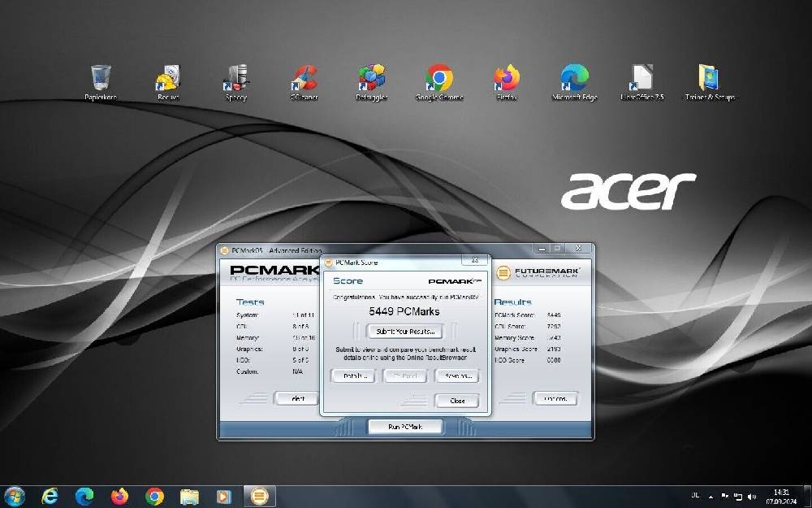Launch Microsoft Edge from the taskbar
The width and height of the screenshot is (812, 508).
(84, 497)
